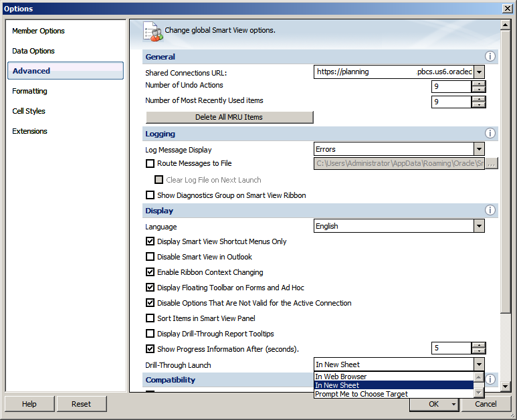Choose Prompt Me to Choose Target
The height and width of the screenshot is (420, 517).
click(394, 394)
